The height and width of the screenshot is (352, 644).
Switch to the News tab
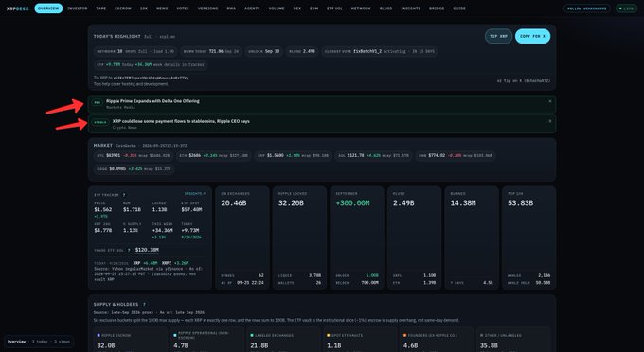point(162,9)
